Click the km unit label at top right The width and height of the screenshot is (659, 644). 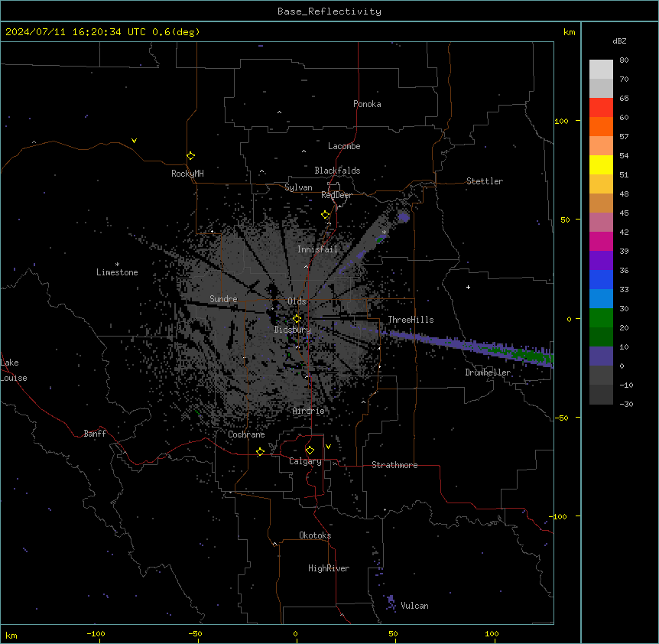pyautogui.click(x=569, y=32)
